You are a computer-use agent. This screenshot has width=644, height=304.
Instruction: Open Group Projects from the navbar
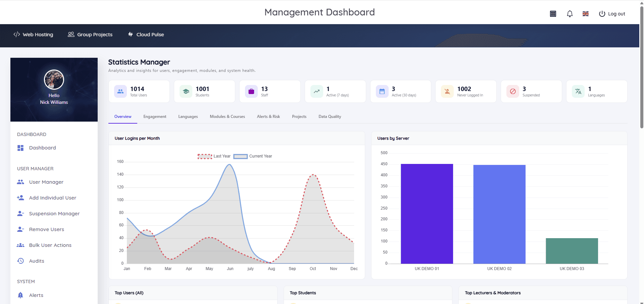90,35
